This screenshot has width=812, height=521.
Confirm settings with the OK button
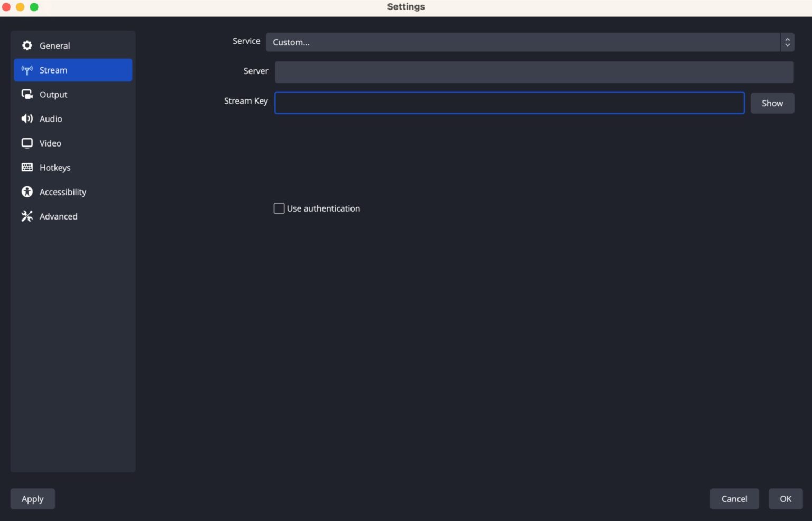click(786, 498)
